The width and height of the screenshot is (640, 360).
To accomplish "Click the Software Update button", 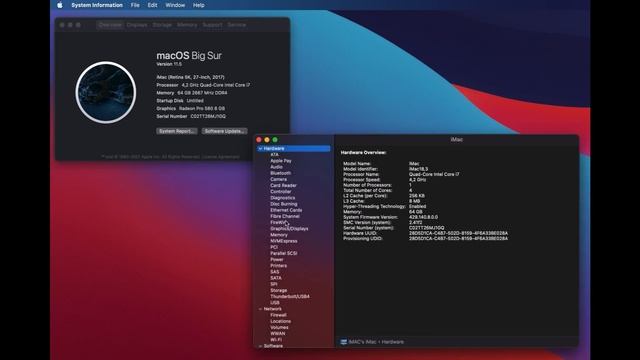I will point(224,131).
